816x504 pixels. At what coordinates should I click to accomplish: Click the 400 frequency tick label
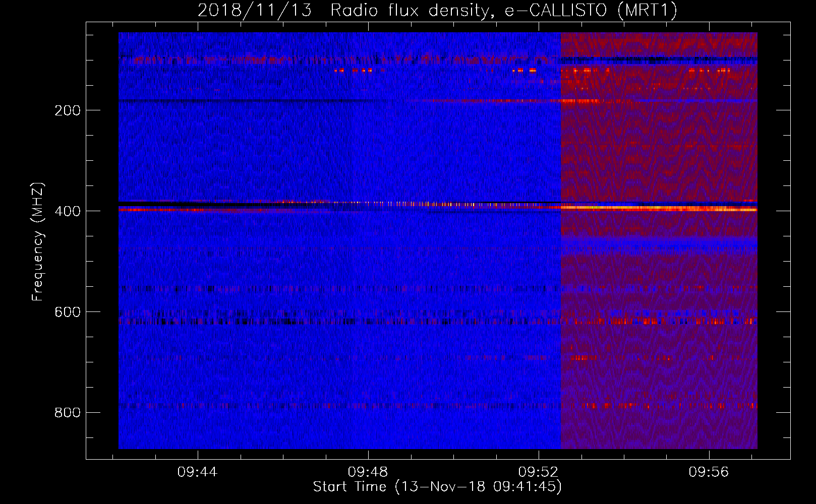pos(68,211)
